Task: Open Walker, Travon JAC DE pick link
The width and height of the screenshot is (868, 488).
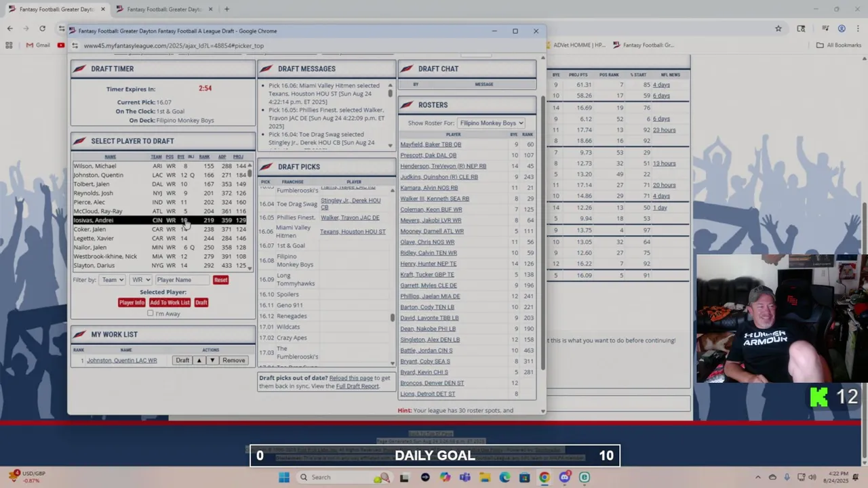Action: pos(350,218)
